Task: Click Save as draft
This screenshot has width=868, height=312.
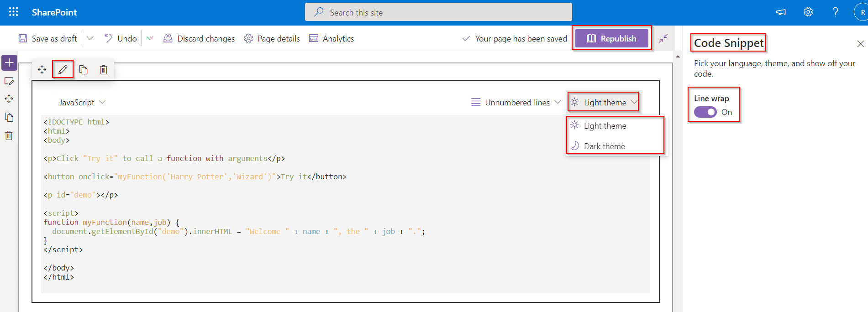Action: point(48,39)
